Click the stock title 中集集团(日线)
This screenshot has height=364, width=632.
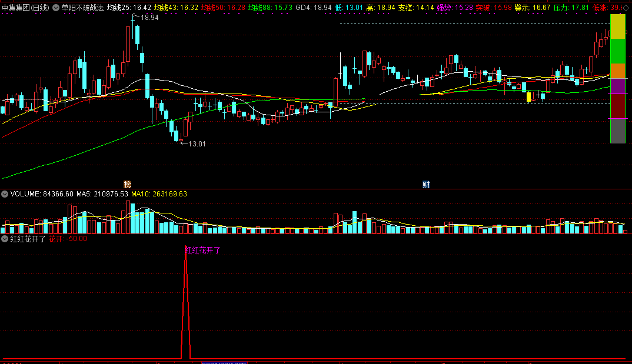pyautogui.click(x=26, y=8)
